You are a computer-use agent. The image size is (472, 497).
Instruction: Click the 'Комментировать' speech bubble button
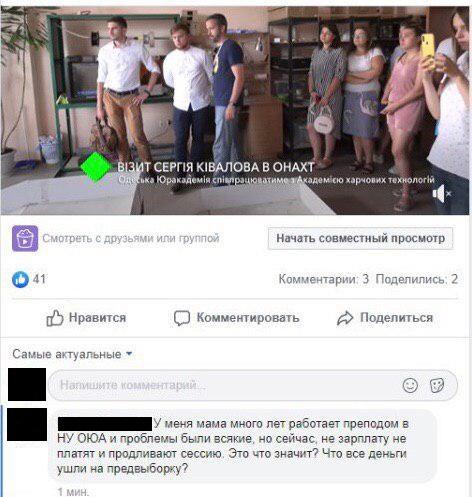(x=236, y=318)
